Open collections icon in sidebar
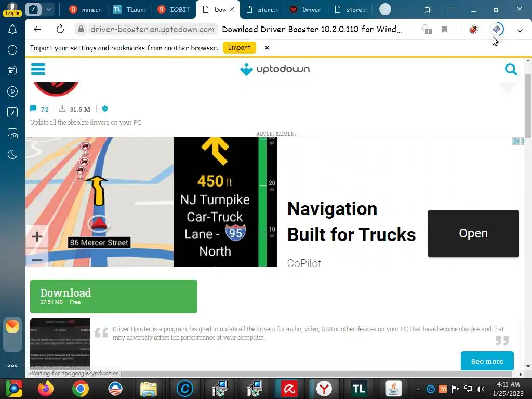Image resolution: width=532 pixels, height=399 pixels. (12, 71)
